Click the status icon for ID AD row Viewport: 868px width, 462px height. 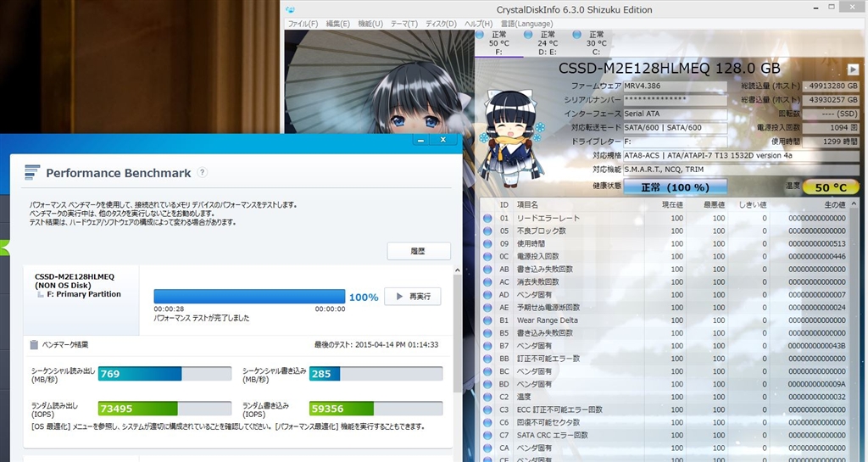point(487,295)
